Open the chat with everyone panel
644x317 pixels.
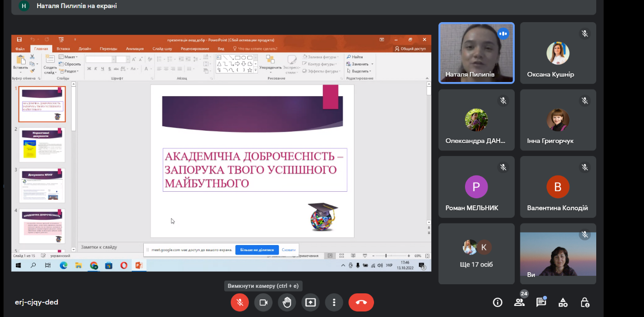541,302
